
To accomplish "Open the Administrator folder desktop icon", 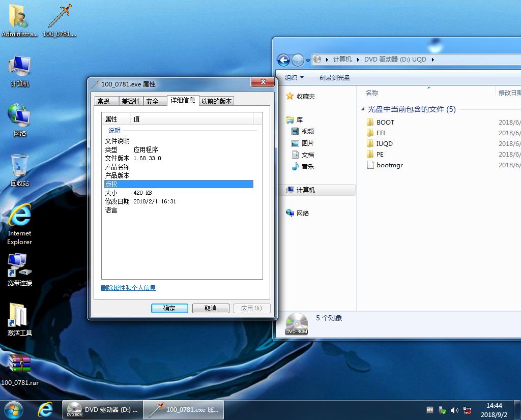I will coord(19,21).
